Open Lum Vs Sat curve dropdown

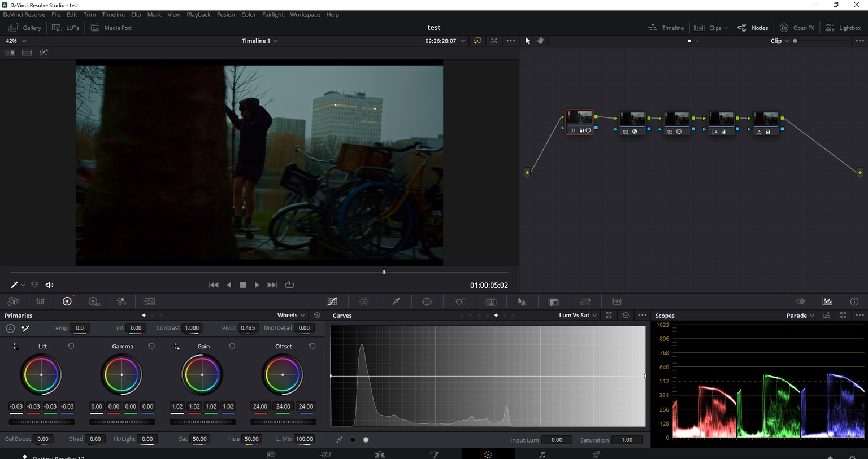(x=578, y=316)
